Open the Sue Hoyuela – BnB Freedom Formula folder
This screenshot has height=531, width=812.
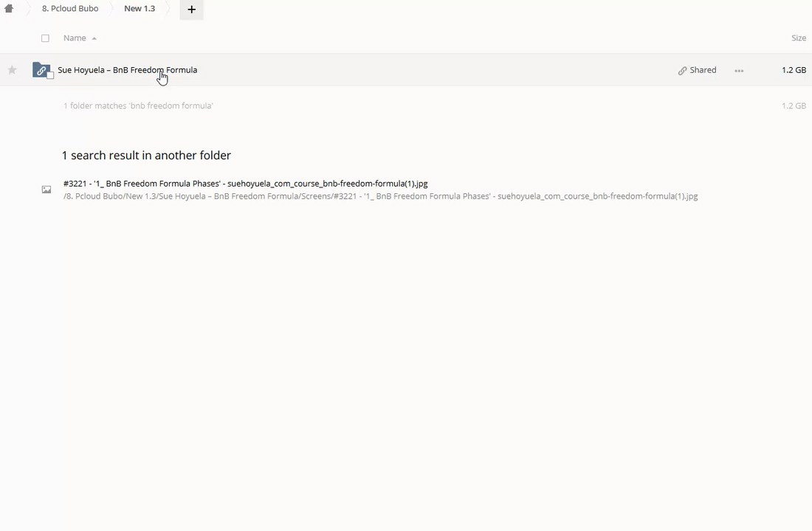pos(127,70)
